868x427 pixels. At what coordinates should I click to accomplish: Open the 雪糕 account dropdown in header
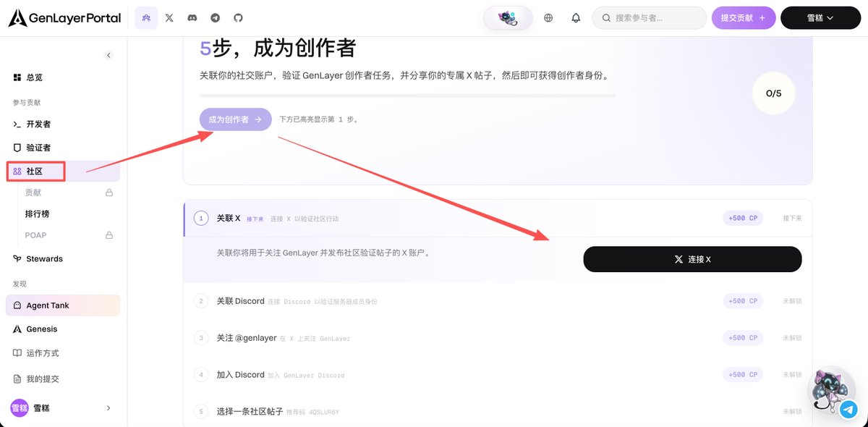820,17
